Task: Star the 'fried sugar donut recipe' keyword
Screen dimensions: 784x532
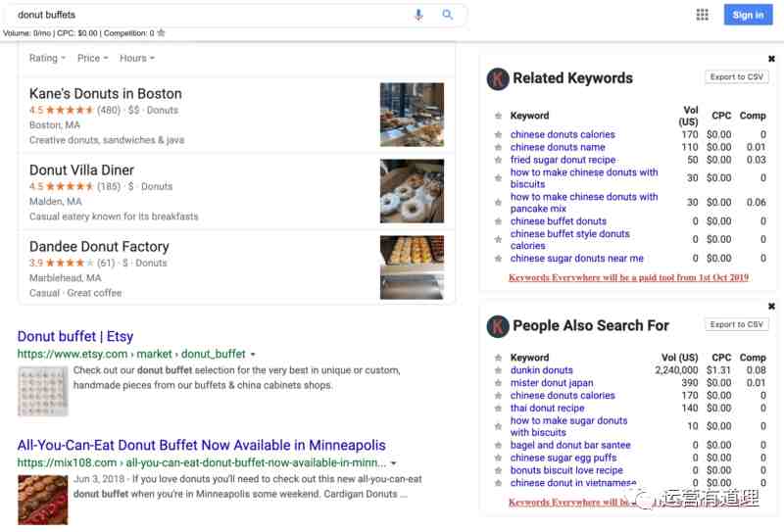Action: tap(498, 160)
